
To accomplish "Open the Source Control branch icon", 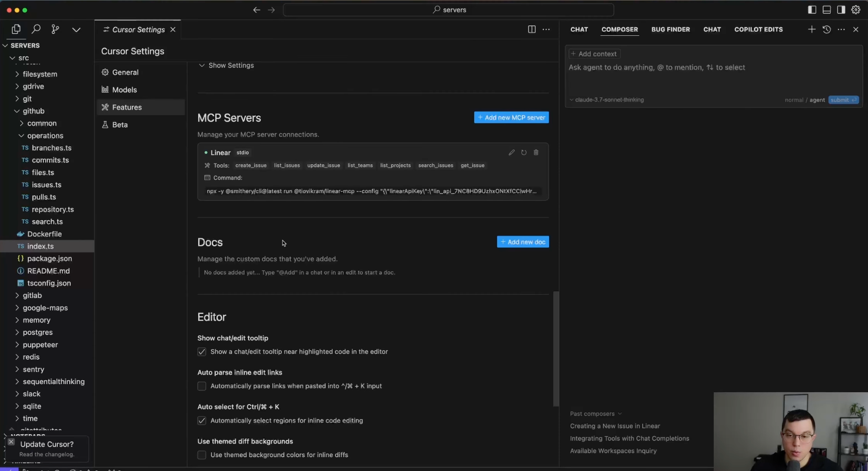I will [55, 29].
